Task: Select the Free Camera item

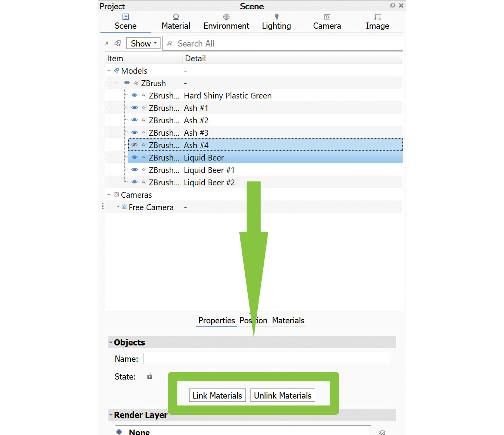Action: point(151,207)
